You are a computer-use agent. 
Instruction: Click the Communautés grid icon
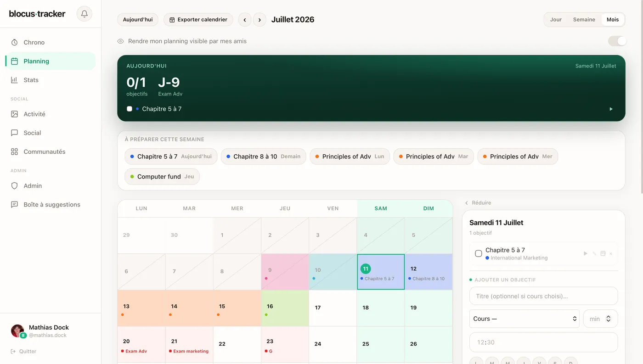(14, 151)
